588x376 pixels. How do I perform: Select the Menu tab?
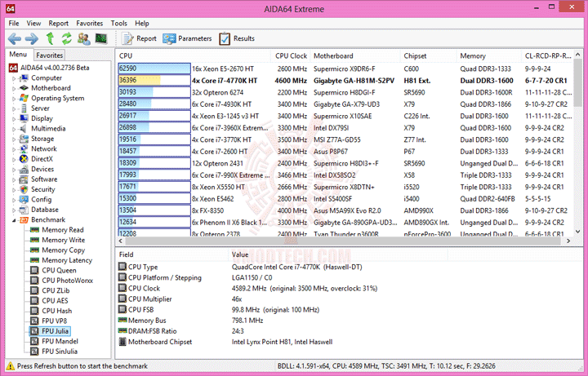[x=18, y=55]
